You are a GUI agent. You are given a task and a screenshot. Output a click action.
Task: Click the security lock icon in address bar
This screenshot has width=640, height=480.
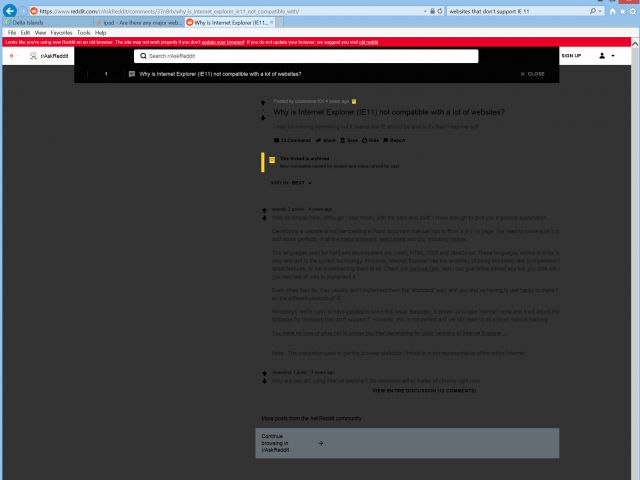coord(432,11)
